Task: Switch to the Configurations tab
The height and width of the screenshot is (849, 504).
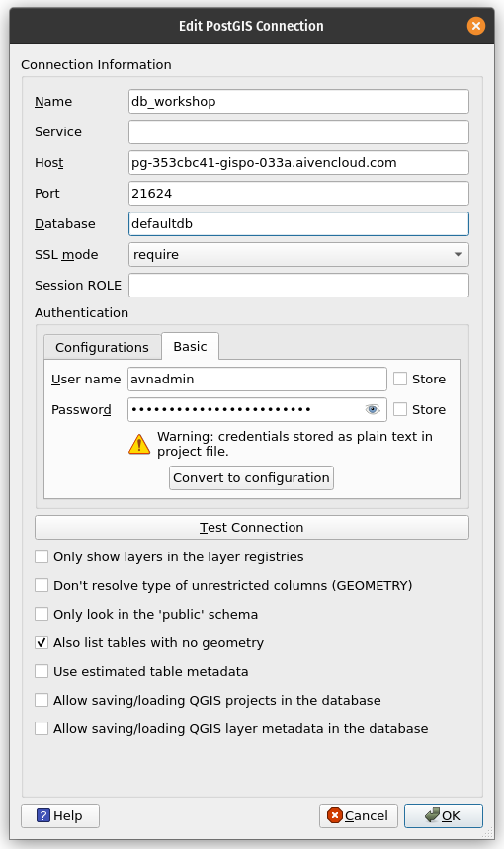Action: click(x=103, y=347)
